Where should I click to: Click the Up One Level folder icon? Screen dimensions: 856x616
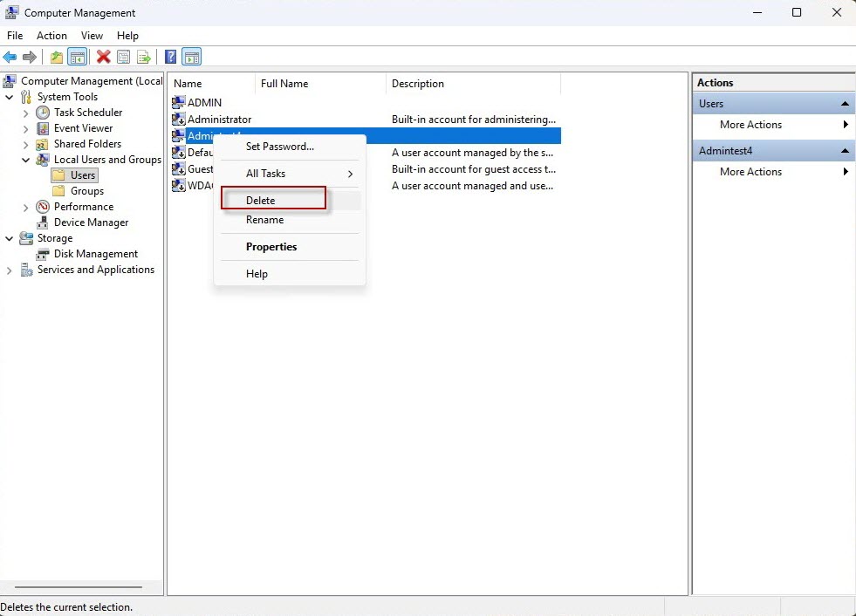[56, 57]
